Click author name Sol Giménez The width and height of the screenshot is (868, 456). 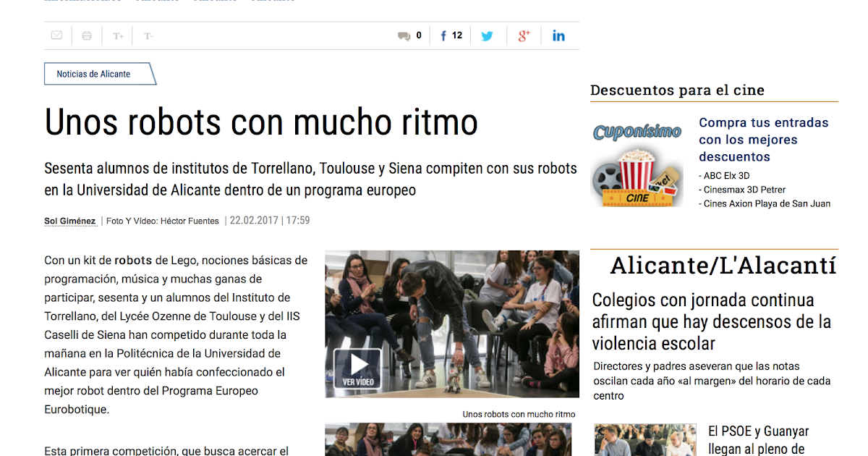pos(70,221)
